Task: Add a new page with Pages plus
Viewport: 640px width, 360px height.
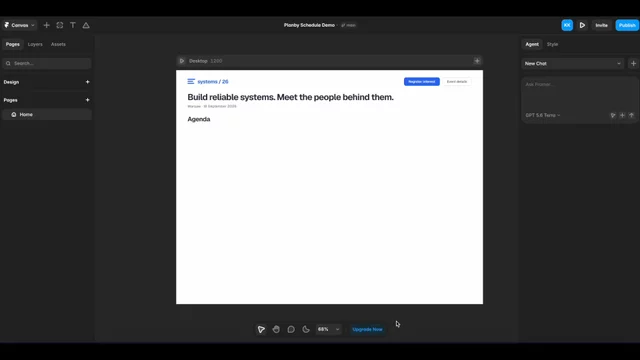Action: (87, 100)
